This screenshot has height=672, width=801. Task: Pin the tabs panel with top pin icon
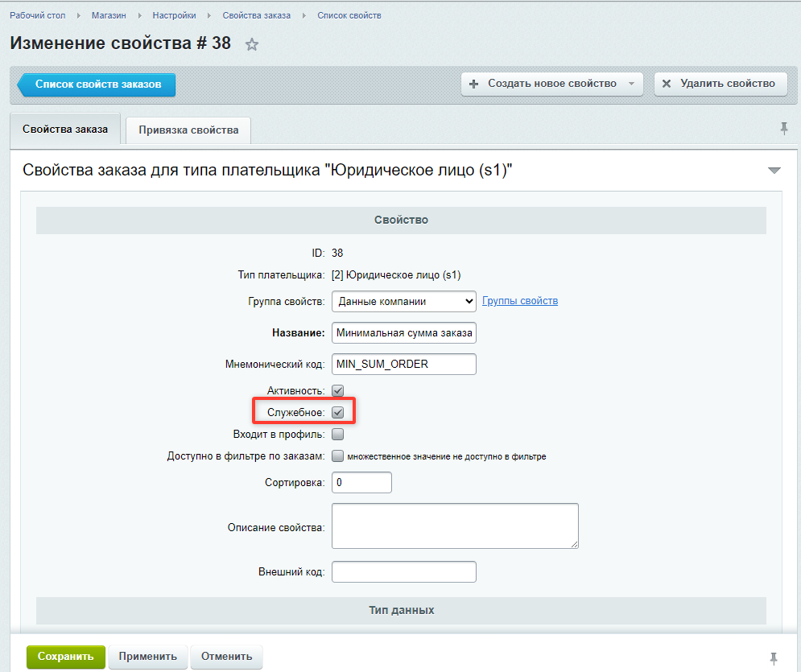tap(783, 129)
